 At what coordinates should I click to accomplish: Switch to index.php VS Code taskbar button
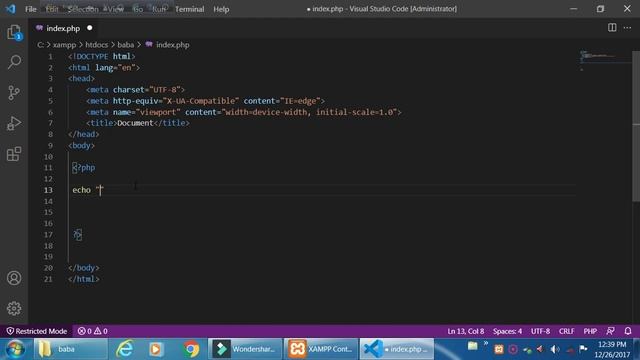click(397, 349)
